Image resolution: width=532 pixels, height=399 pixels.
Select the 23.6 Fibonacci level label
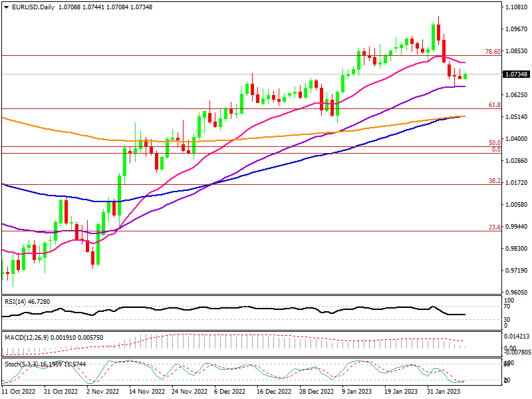pos(494,227)
